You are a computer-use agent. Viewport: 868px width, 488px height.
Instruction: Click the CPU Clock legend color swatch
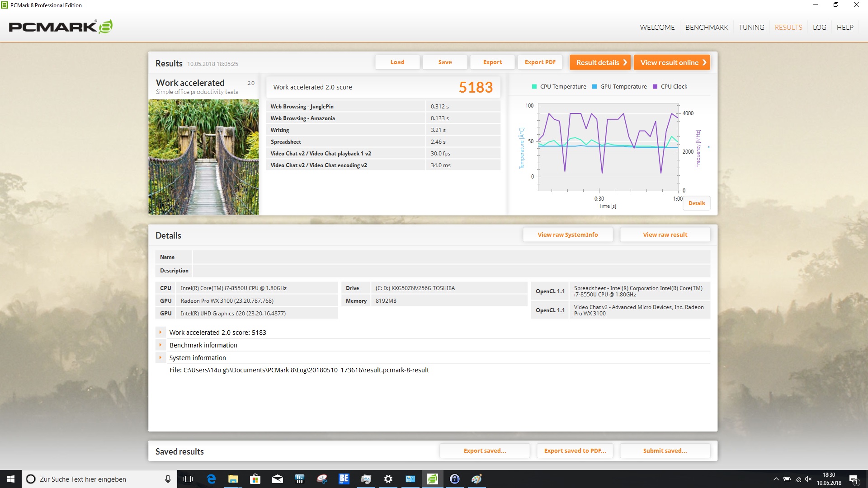pyautogui.click(x=655, y=87)
